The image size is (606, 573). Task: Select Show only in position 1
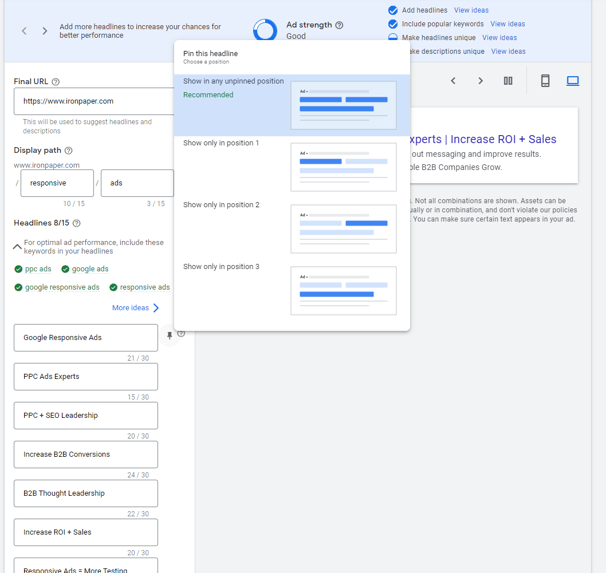(x=292, y=167)
